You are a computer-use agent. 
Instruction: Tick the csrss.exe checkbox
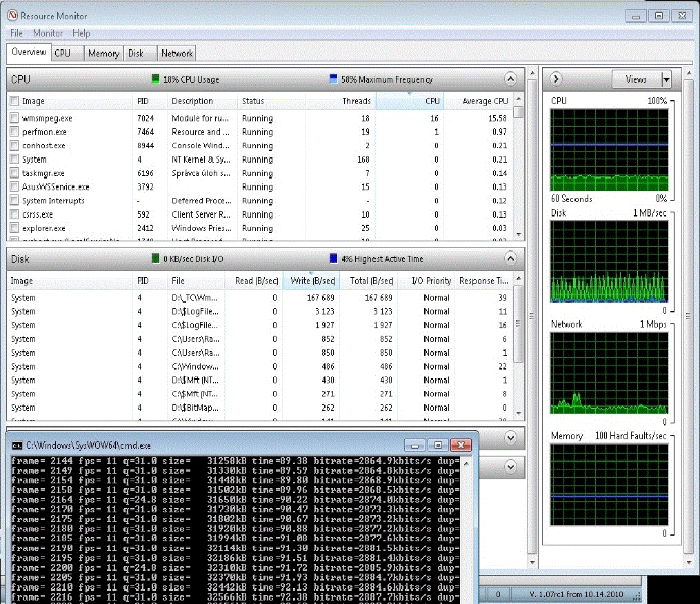coord(14,214)
